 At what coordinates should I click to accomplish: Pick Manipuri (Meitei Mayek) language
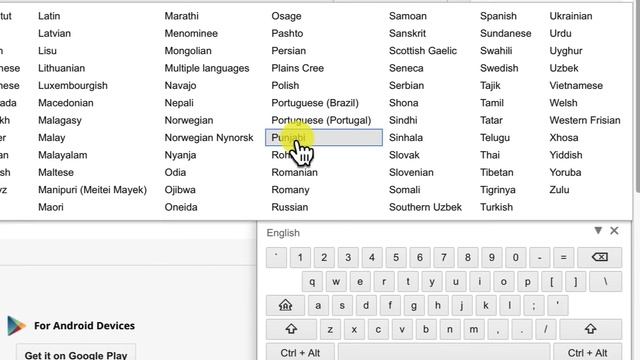click(x=92, y=190)
